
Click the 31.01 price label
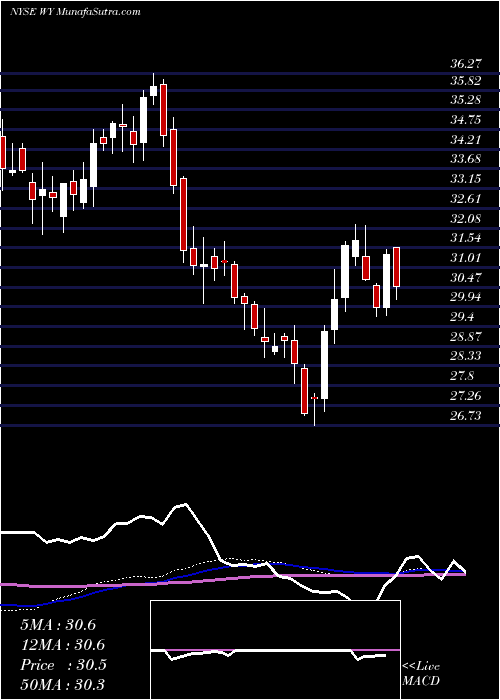pyautogui.click(x=466, y=258)
